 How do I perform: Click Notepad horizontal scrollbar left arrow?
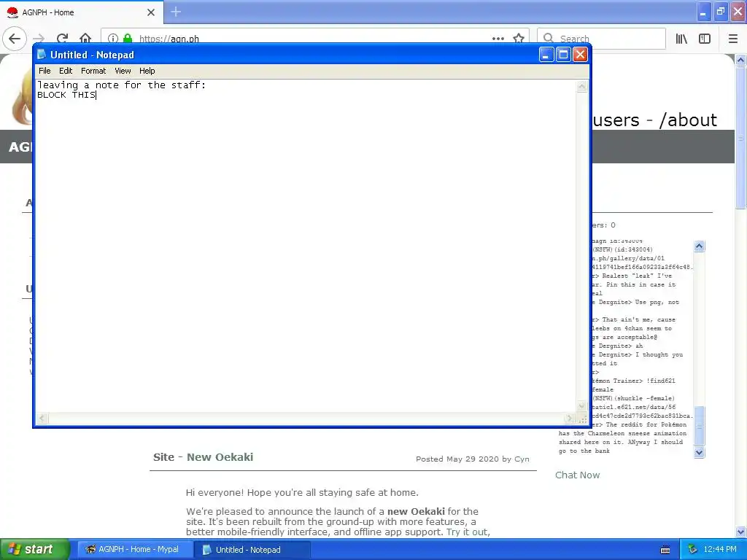pos(42,419)
